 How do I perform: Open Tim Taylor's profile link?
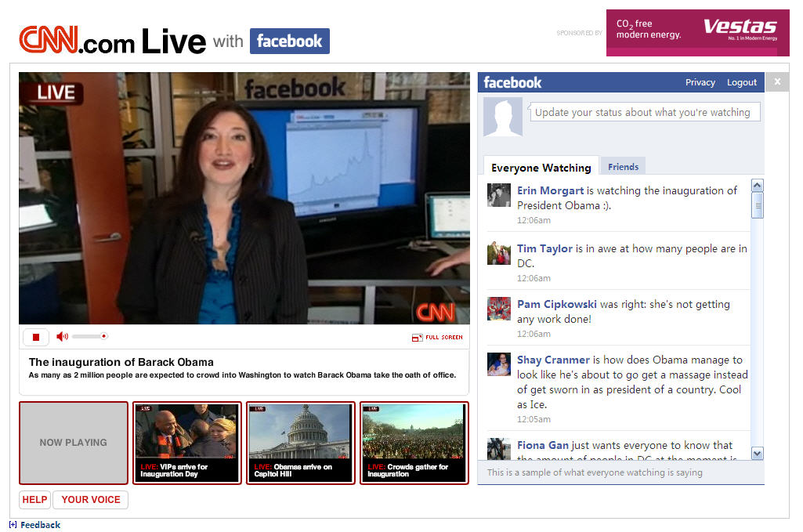point(544,248)
